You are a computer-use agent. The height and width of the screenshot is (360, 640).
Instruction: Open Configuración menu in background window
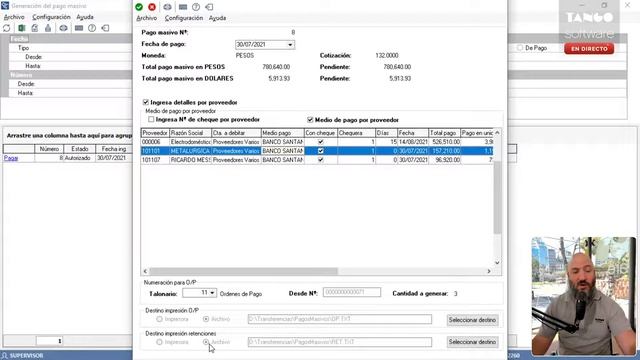tap(51, 17)
